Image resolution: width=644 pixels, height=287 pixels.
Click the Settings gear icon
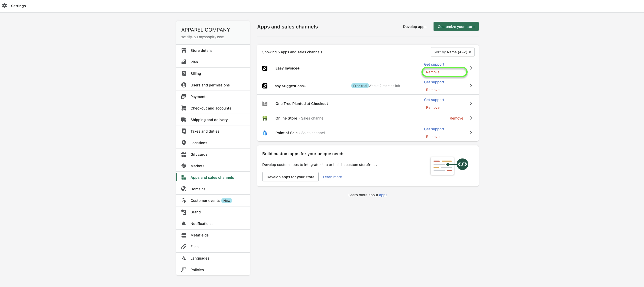coord(4,6)
